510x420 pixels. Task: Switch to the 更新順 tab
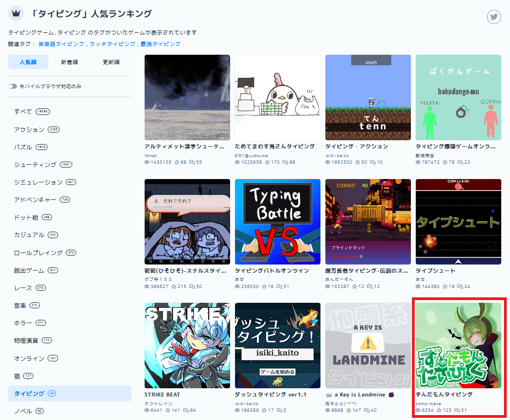[111, 62]
